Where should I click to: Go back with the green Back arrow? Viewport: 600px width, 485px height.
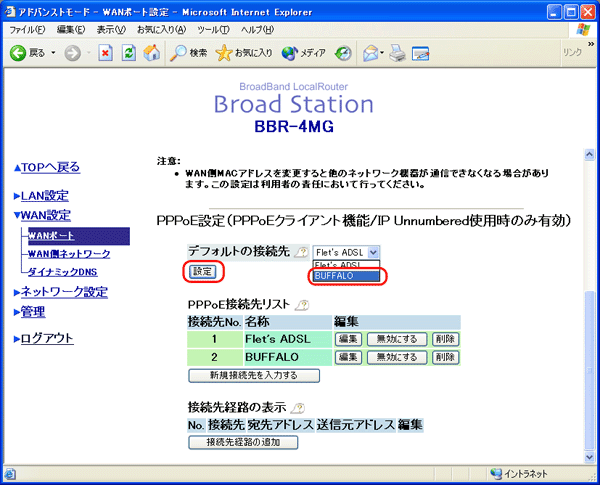18,53
